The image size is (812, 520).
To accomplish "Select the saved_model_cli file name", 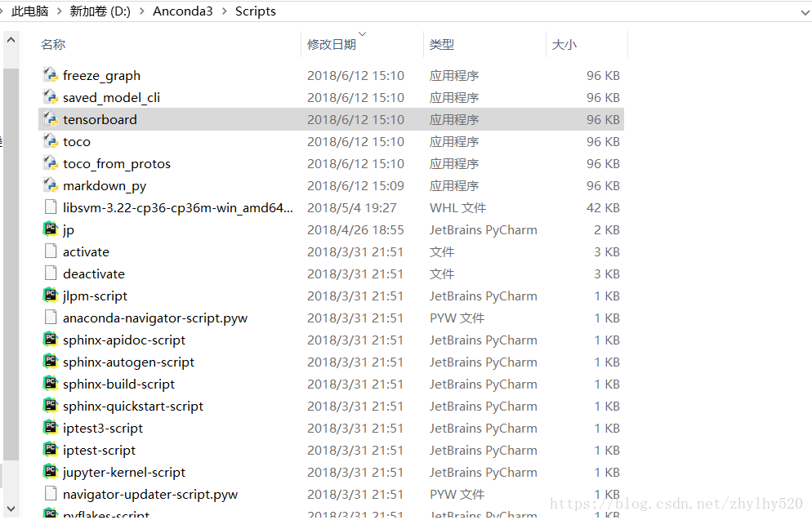I will pos(111,98).
